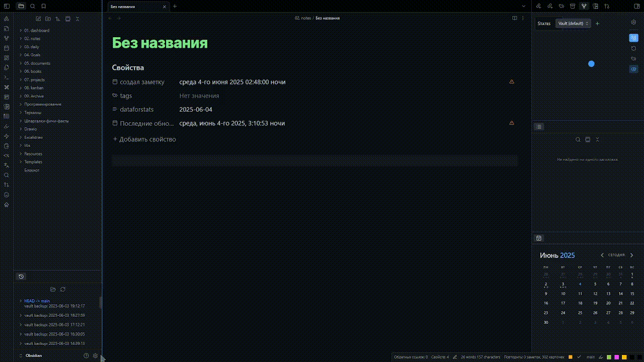Open the search tab in sidebar header
The height and width of the screenshot is (362, 644).
coord(32,6)
